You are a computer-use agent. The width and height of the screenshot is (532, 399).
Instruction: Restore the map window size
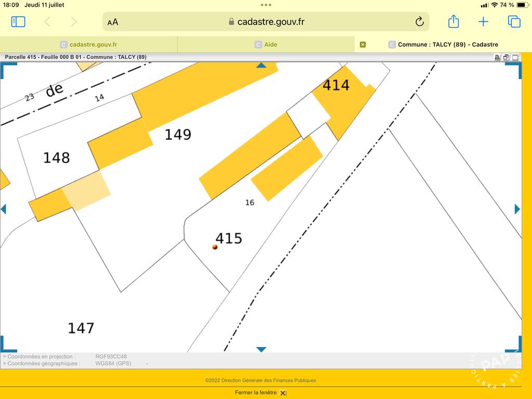coord(506,57)
